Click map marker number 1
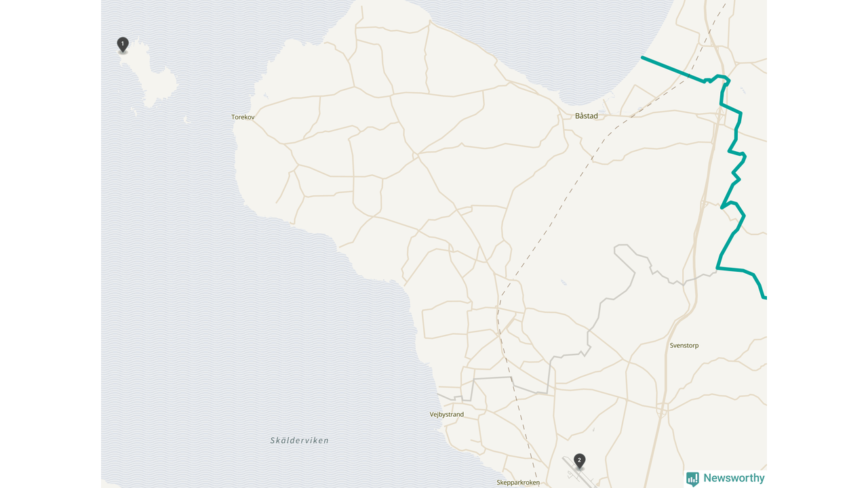 tap(123, 44)
